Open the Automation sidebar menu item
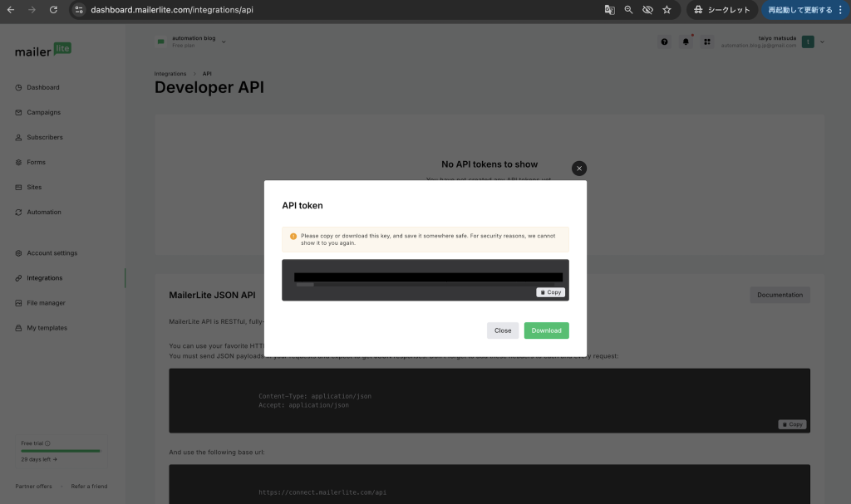 [43, 212]
